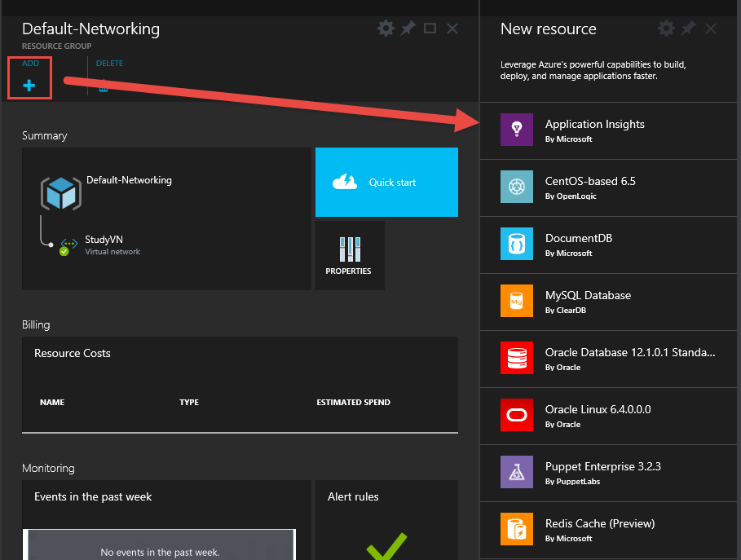Choose Puppet Enterprise 3.2.3 title
This screenshot has height=560, width=741.
click(603, 466)
